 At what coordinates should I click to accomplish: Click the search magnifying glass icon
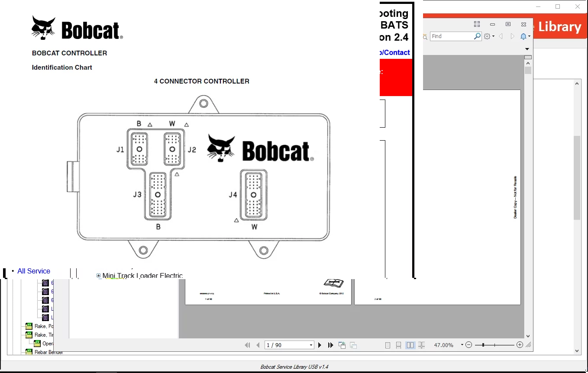[477, 36]
